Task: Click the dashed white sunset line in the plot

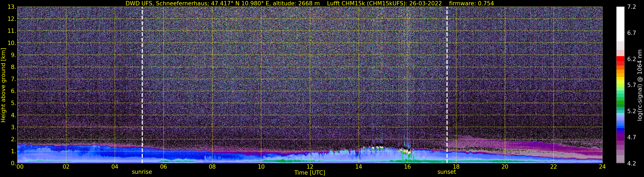Action: tap(447, 85)
